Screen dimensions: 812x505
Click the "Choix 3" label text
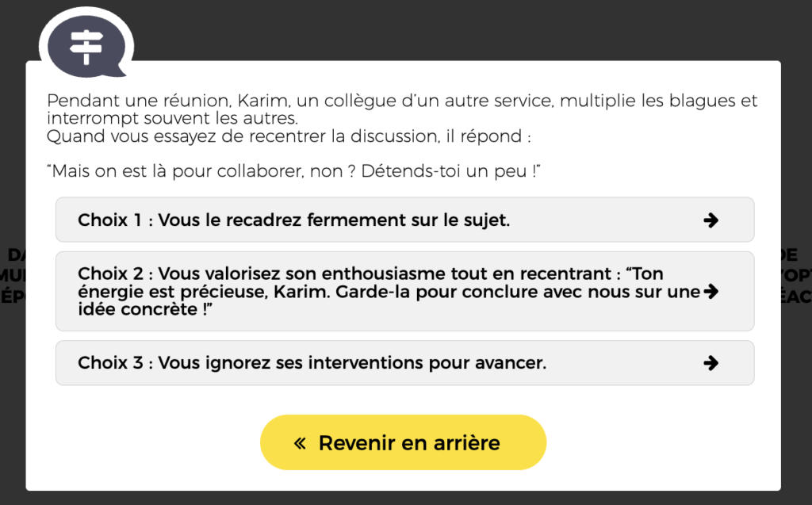click(x=110, y=363)
